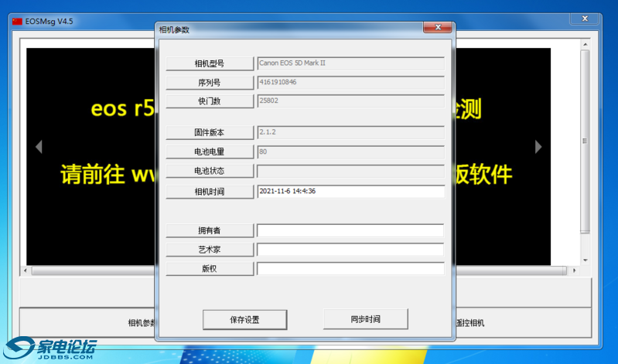Click the 快门数 label button
Screen dimensions: 618x364
210,101
